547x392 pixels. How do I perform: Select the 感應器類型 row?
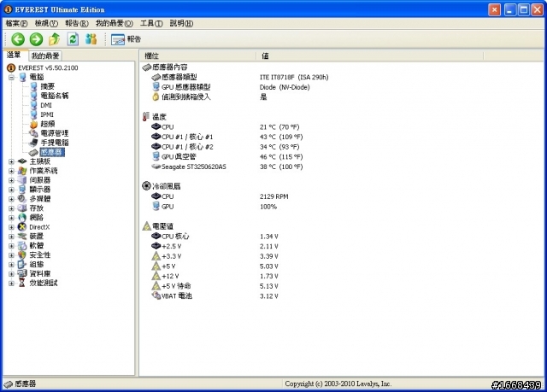[241, 78]
